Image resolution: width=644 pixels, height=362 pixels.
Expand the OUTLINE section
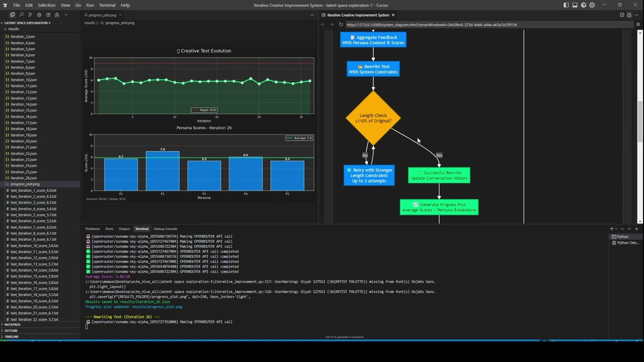point(11,331)
